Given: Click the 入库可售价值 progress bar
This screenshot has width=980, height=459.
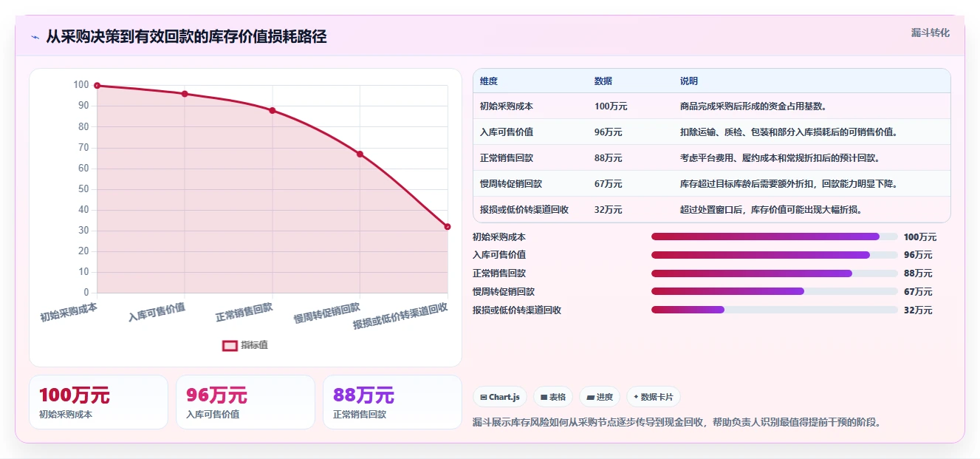Looking at the screenshot, I should [x=775, y=255].
